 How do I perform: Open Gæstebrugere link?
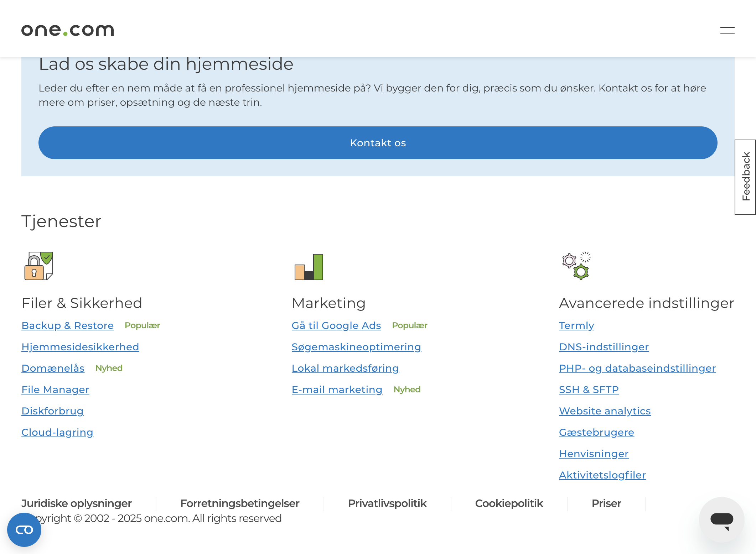(597, 432)
